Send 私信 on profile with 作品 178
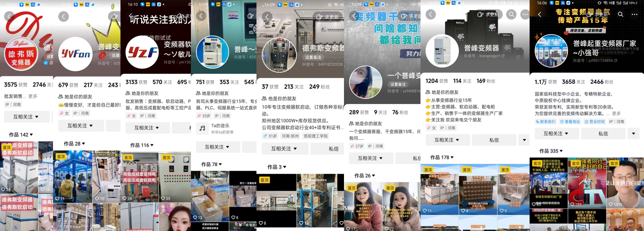The height and width of the screenshot is (231, 644). 494,140
